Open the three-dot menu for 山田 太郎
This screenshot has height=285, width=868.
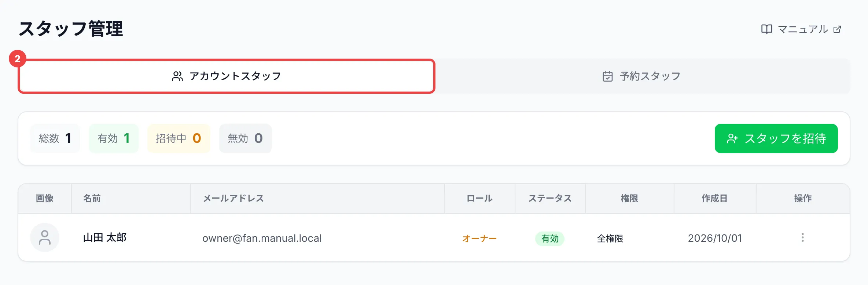pyautogui.click(x=803, y=238)
